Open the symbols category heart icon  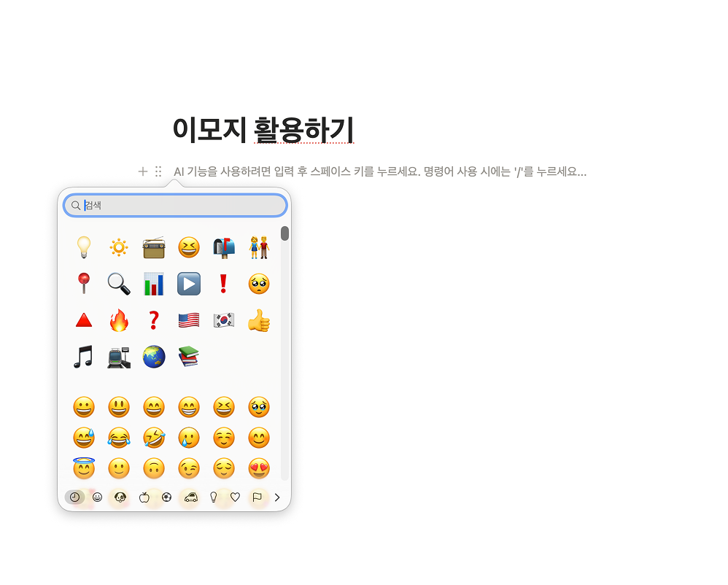point(233,497)
